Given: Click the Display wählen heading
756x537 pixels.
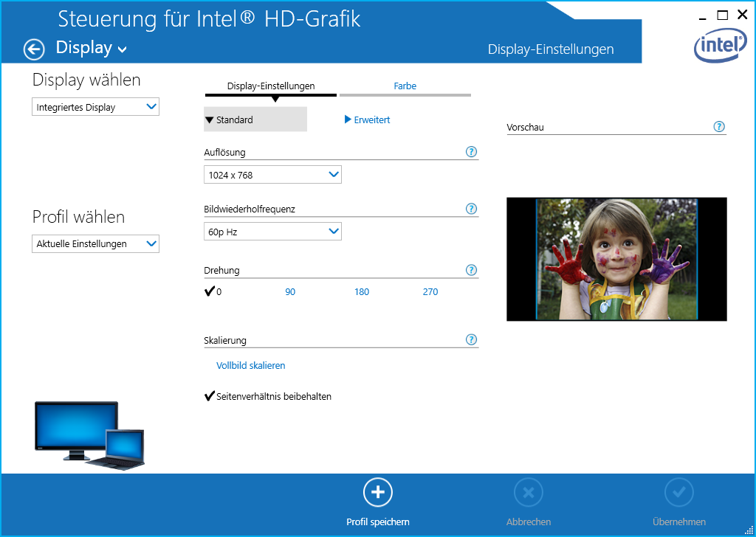Looking at the screenshot, I should pyautogui.click(x=86, y=80).
